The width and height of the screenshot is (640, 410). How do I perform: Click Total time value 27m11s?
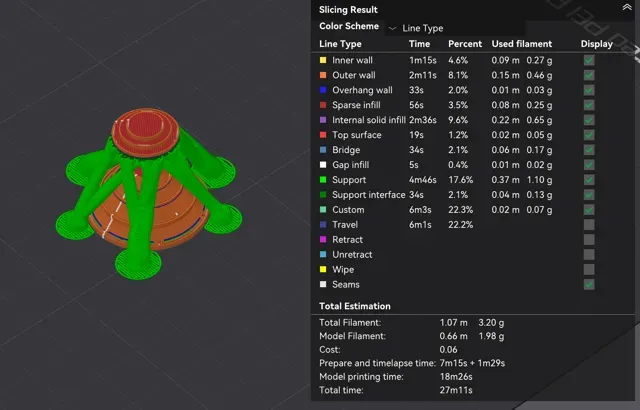pos(456,390)
